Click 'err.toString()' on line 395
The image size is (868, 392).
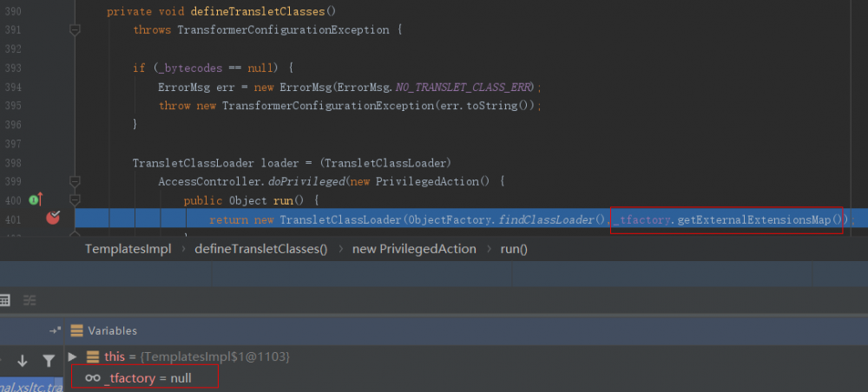coord(484,106)
